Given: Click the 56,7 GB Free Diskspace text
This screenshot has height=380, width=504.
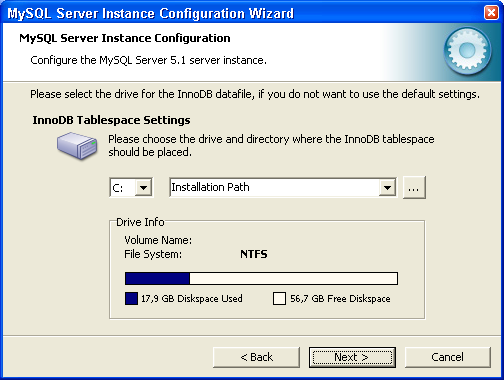Looking at the screenshot, I should pos(340,298).
